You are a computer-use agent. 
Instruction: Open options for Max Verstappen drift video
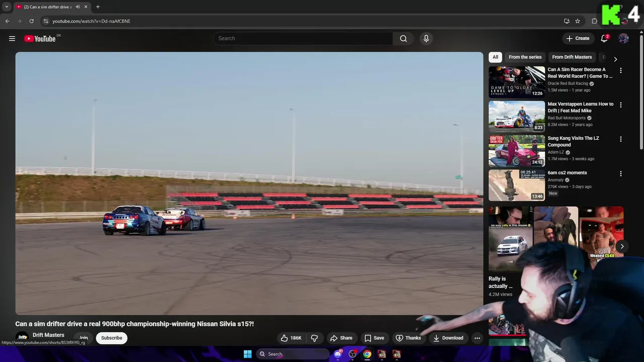[620, 105]
